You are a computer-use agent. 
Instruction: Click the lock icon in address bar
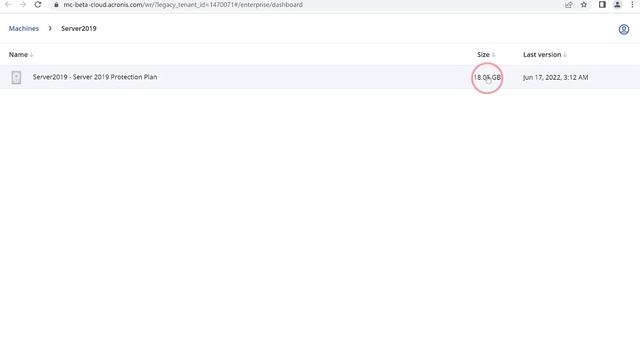pyautogui.click(x=56, y=5)
